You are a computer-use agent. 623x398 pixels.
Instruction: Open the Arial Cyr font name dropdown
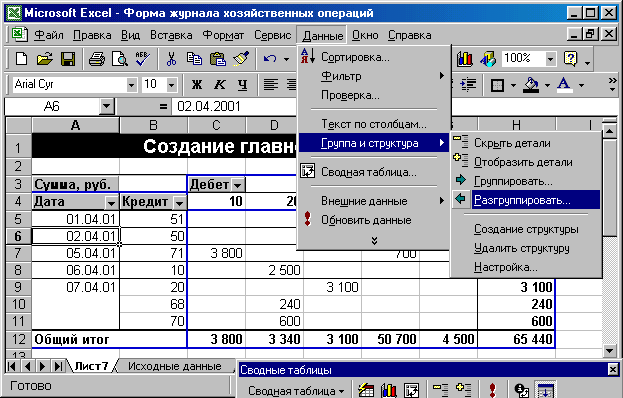click(x=131, y=85)
